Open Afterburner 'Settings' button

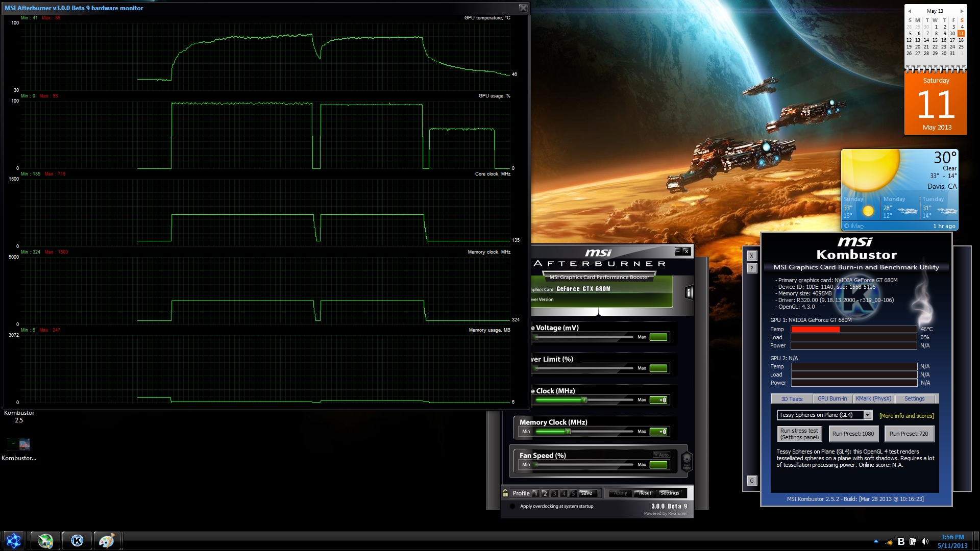[670, 493]
